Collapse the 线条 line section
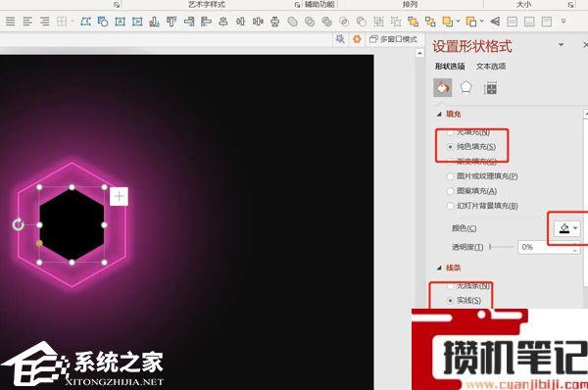 point(439,268)
